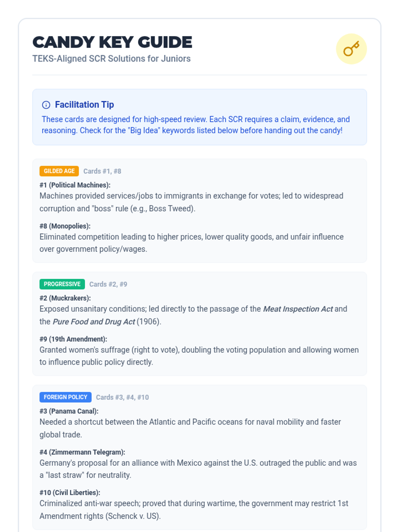Click the 'Cards #3, #4, #10' label
Screen dimensions: 399x532
(x=122, y=397)
